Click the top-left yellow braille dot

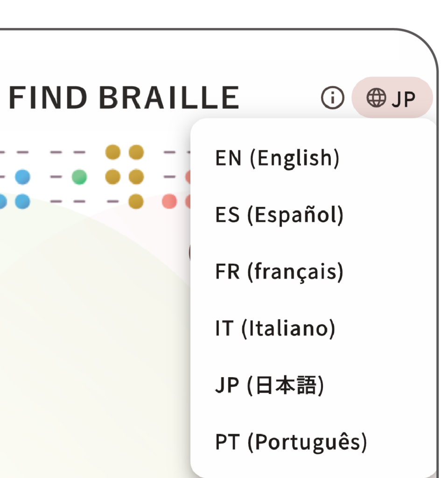(112, 152)
